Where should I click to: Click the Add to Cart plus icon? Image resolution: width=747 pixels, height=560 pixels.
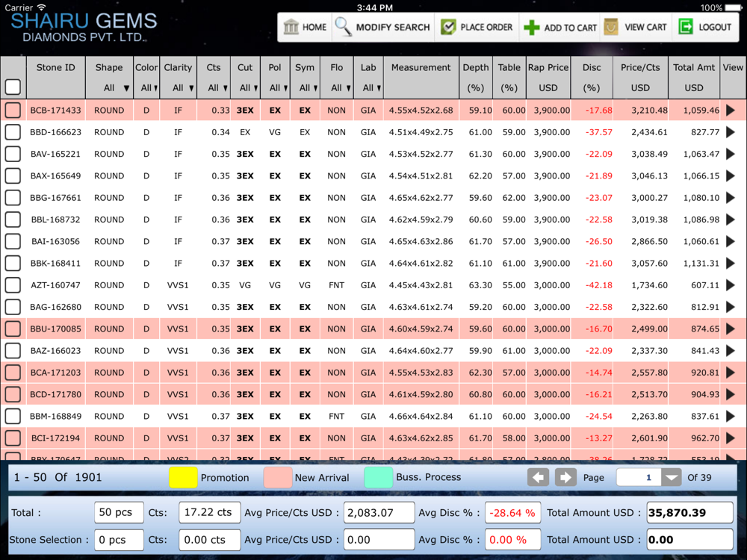532,28
